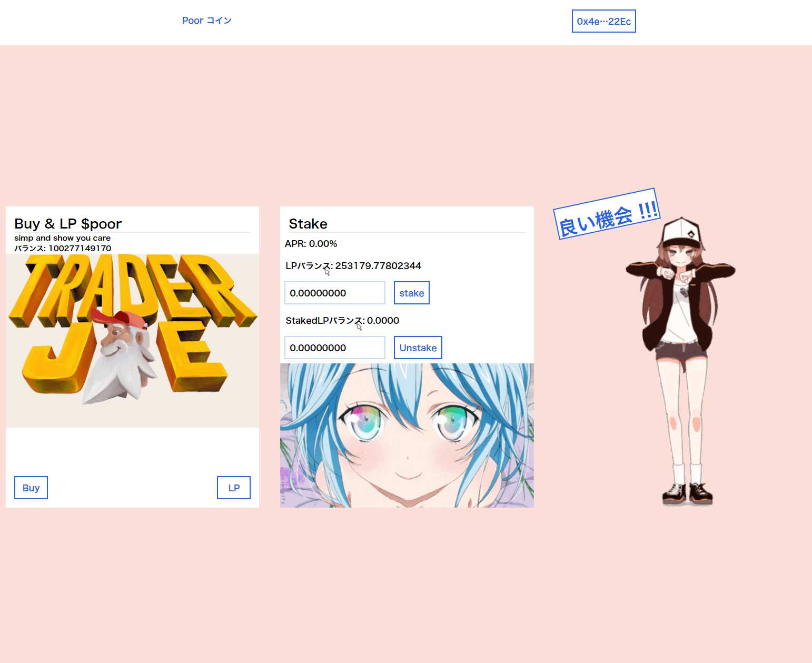Click the Unstake button

[x=418, y=348]
